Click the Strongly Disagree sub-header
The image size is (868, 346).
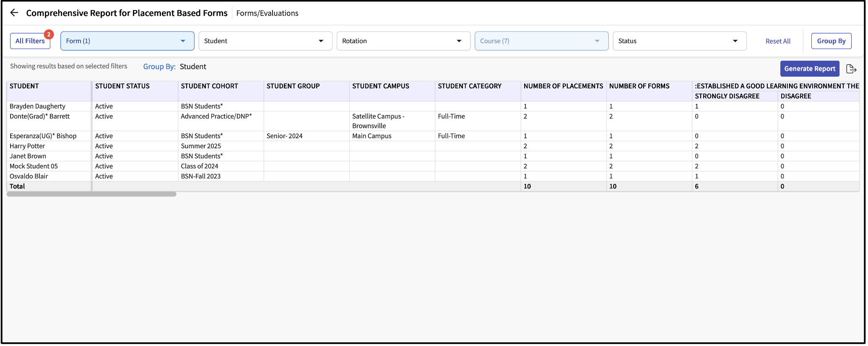(727, 96)
